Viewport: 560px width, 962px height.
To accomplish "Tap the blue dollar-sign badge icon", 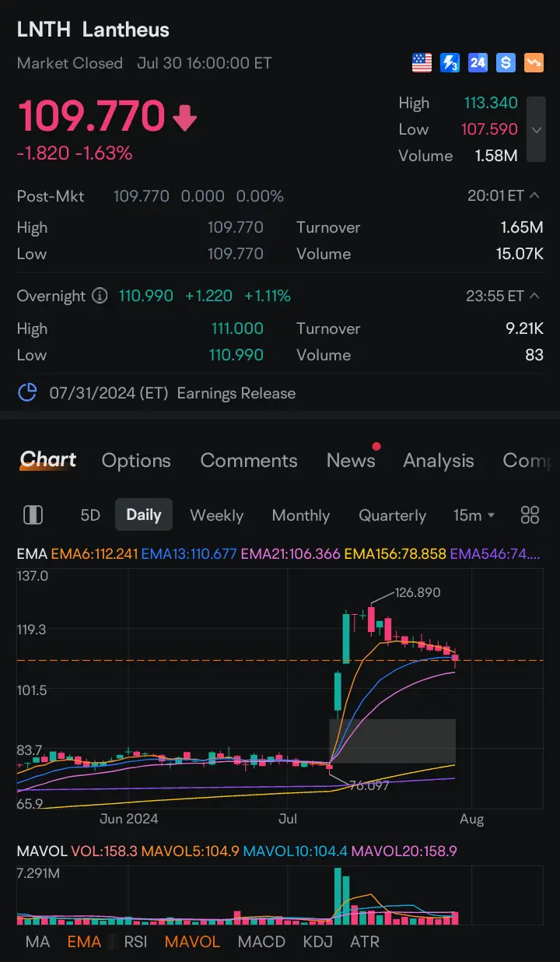I will coord(506,63).
